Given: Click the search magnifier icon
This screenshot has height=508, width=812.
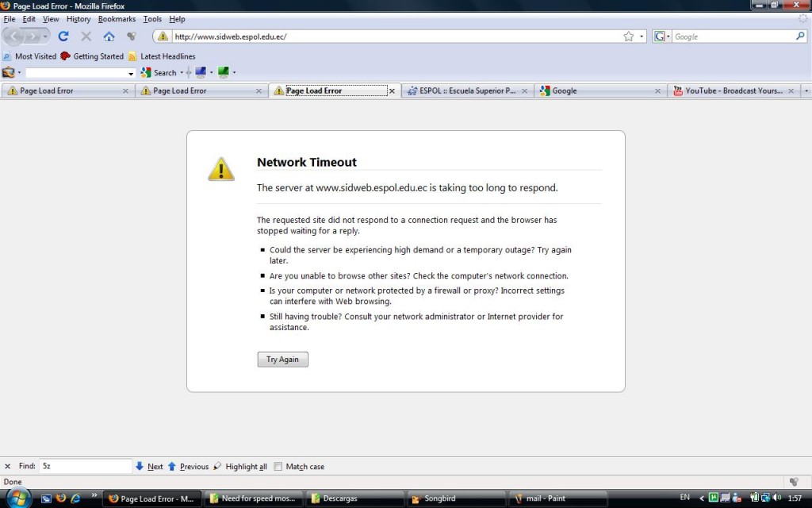Looking at the screenshot, I should (800, 37).
